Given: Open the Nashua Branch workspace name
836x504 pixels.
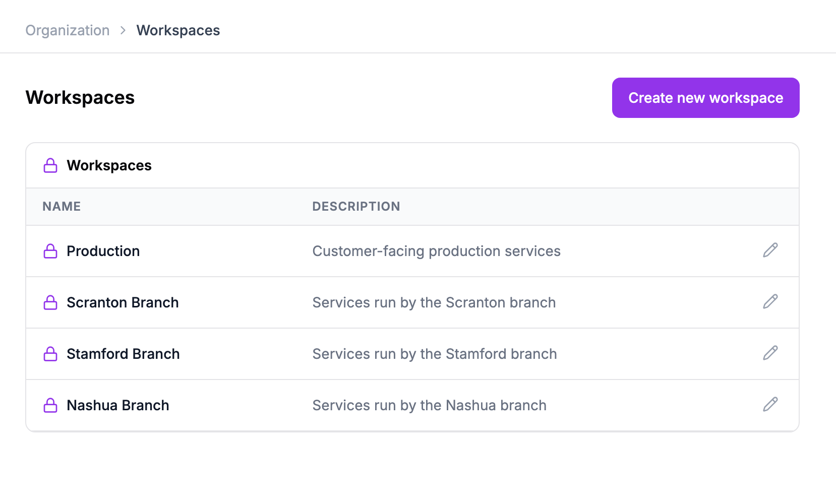Looking at the screenshot, I should click(118, 405).
